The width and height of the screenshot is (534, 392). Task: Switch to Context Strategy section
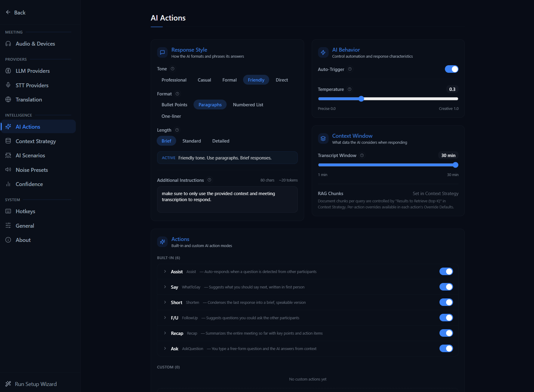(x=36, y=141)
